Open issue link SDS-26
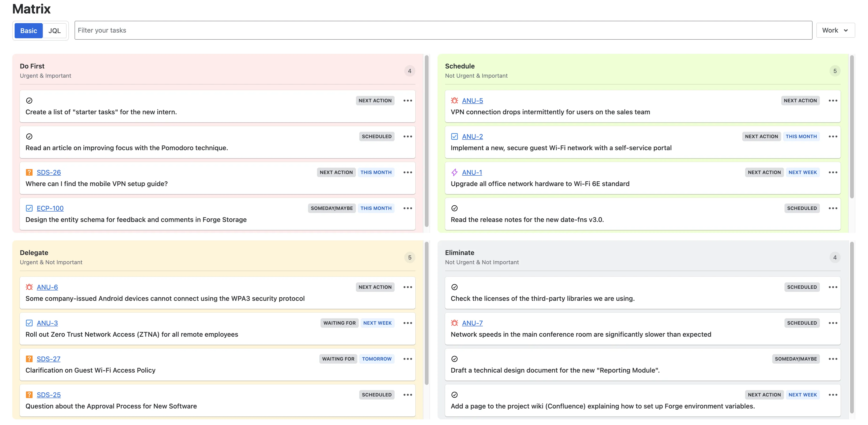Image resolution: width=868 pixels, height=425 pixels. (x=49, y=172)
